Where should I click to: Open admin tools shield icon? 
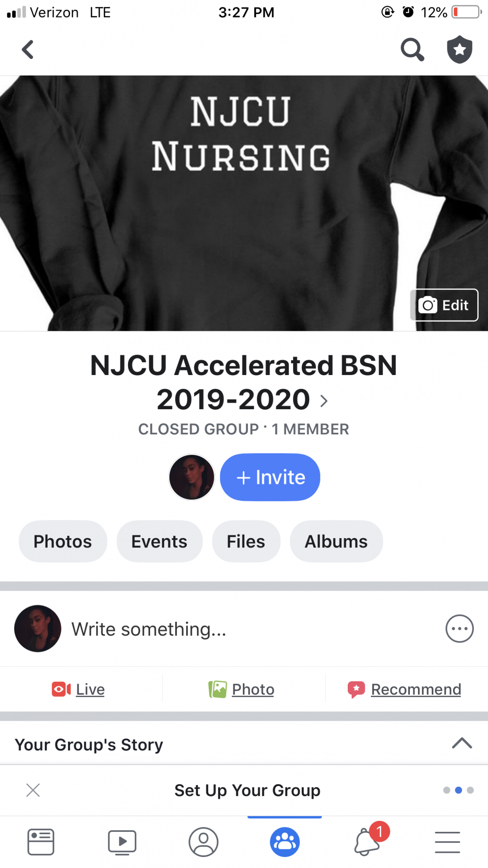(x=460, y=50)
